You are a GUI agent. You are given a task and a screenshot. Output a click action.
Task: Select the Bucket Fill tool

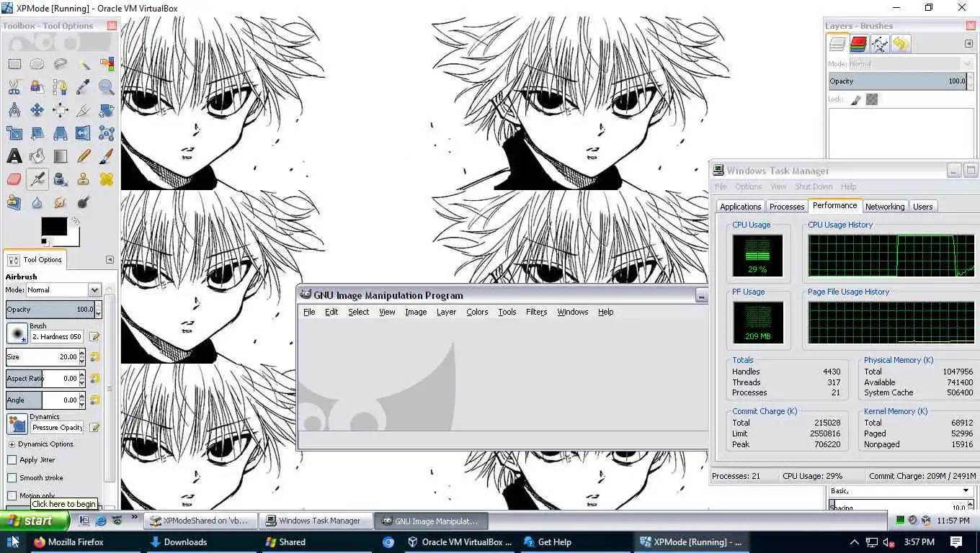coord(37,156)
